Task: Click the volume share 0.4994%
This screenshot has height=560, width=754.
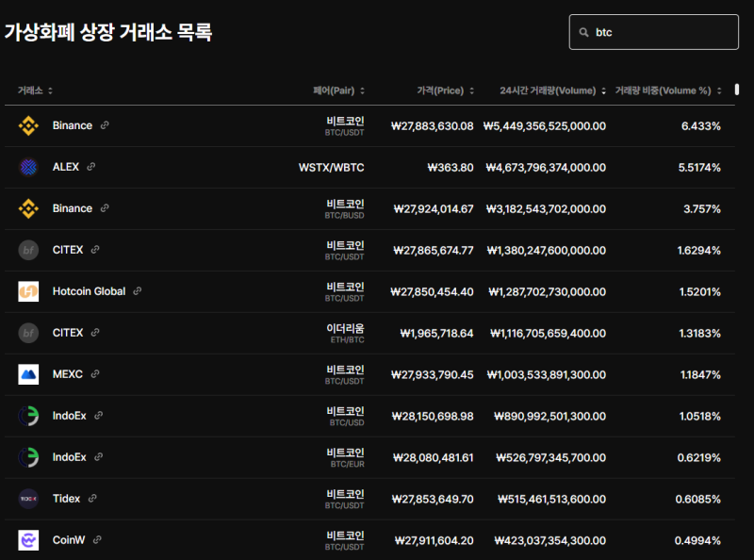Action: tap(697, 540)
